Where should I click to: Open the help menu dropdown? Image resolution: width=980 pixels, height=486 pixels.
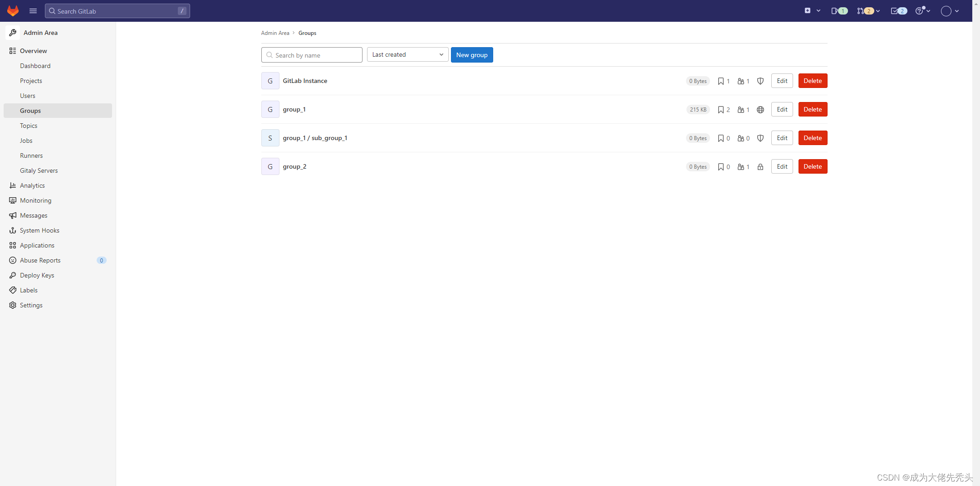pos(923,11)
